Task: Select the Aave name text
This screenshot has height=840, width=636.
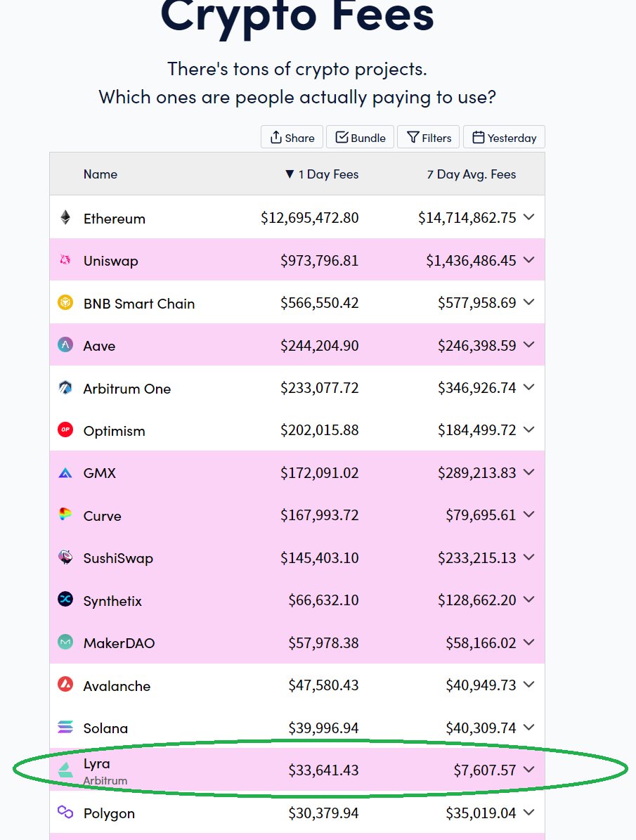Action: [x=99, y=346]
